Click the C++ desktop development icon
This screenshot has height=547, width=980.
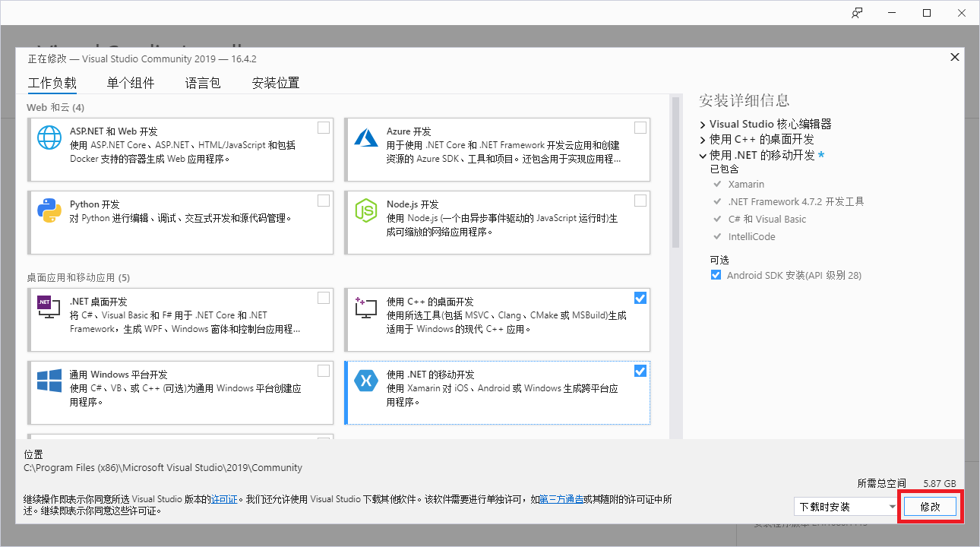pyautogui.click(x=366, y=308)
